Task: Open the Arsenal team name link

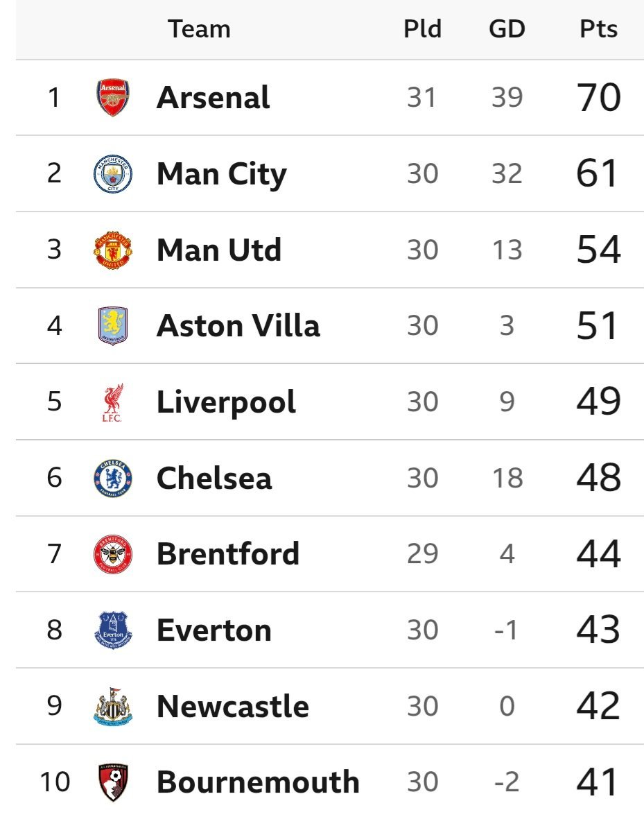Action: [213, 98]
